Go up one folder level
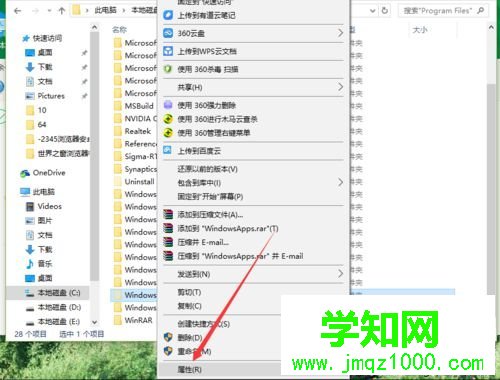 coord(62,11)
